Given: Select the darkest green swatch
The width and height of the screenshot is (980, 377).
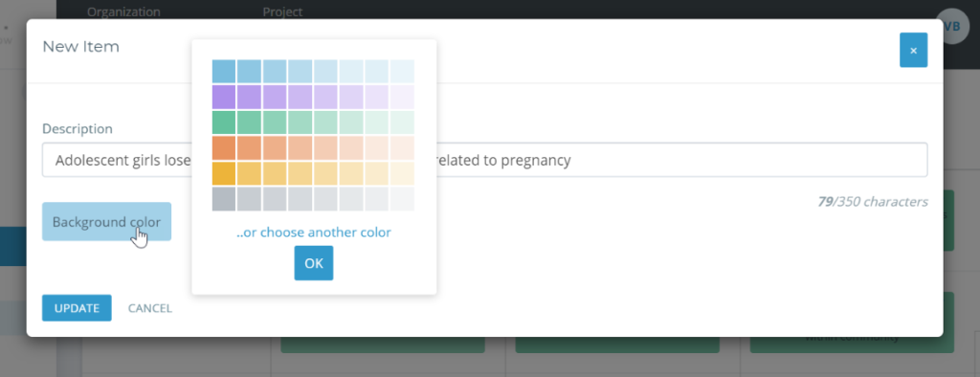Looking at the screenshot, I should point(224,122).
